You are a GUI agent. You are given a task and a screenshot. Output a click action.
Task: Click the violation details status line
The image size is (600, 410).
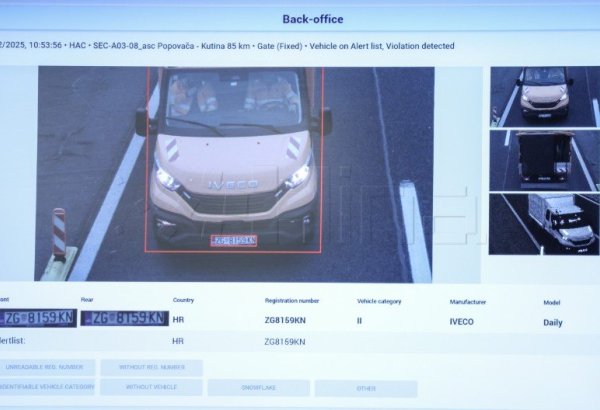228,46
